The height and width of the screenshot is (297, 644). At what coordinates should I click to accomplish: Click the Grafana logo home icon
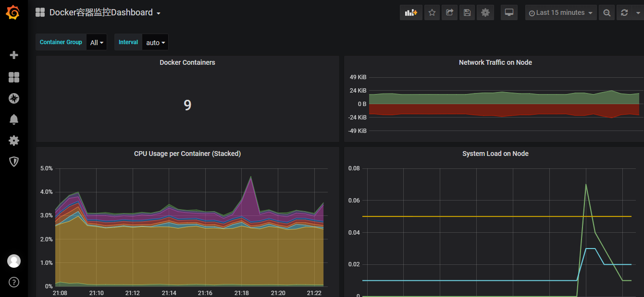point(13,12)
